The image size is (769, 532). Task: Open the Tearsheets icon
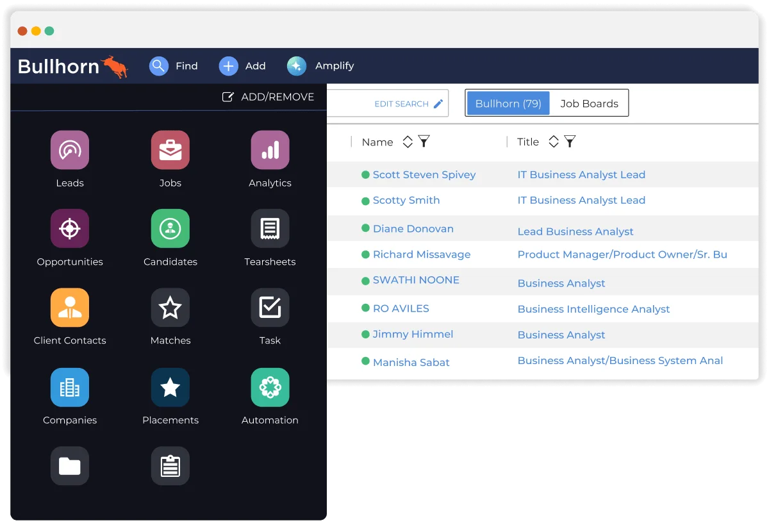270,229
